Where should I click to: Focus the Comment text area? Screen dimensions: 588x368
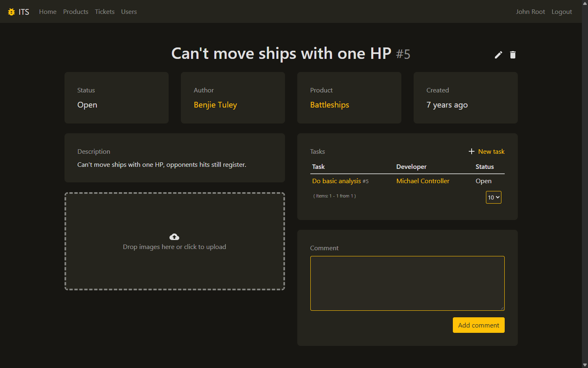408,283
